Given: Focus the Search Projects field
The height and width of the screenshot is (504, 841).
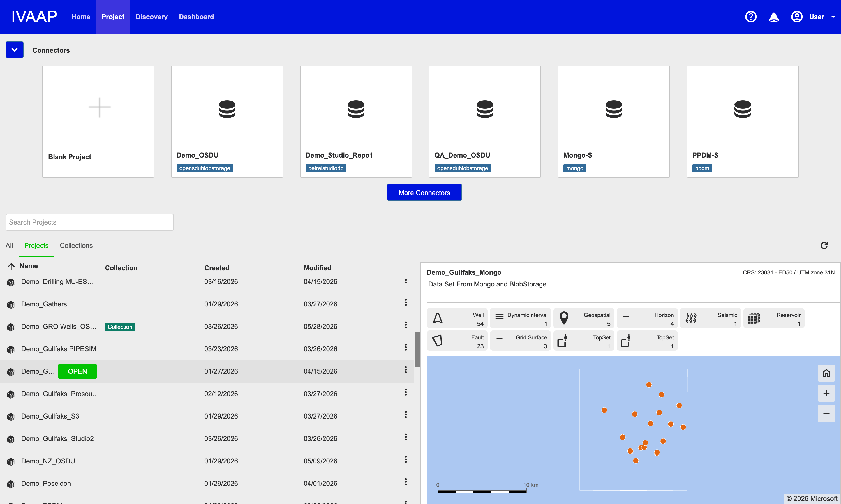Looking at the screenshot, I should [x=90, y=222].
